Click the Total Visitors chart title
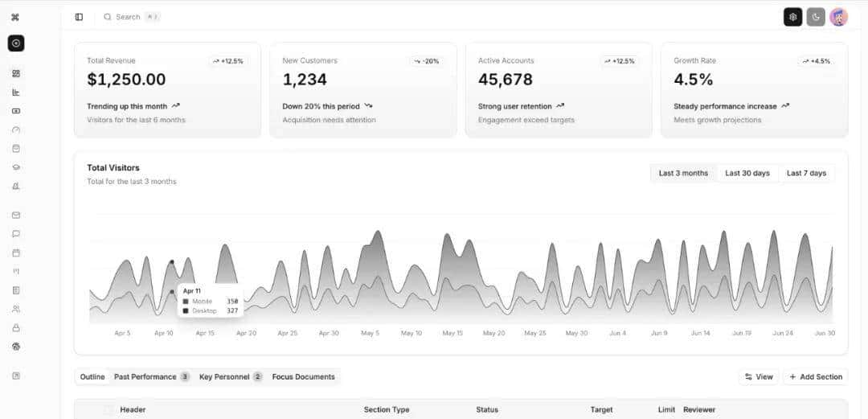The height and width of the screenshot is (419, 868). pyautogui.click(x=113, y=168)
